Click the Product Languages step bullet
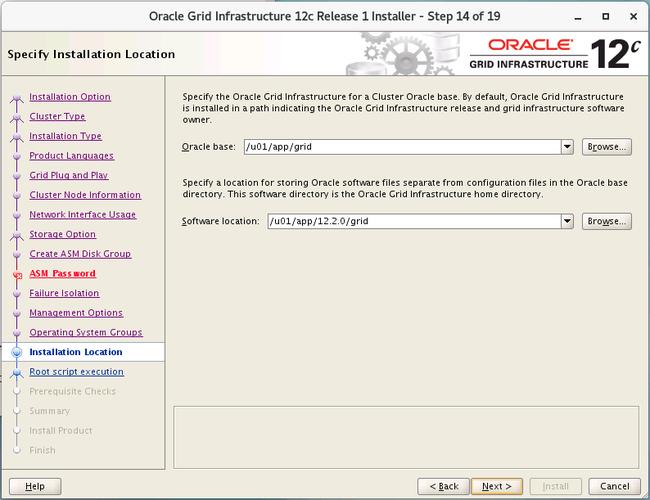The image size is (650, 500). point(17,156)
